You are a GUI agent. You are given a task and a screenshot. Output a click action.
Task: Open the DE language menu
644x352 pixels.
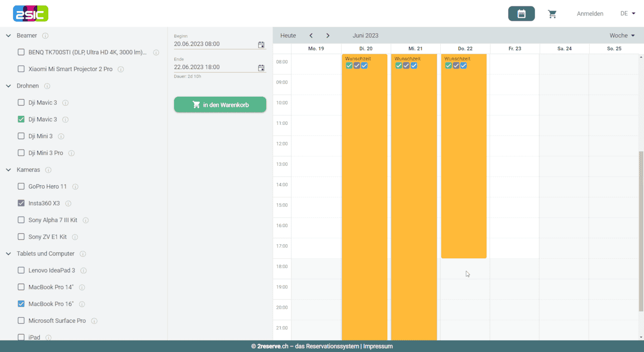[x=627, y=14]
